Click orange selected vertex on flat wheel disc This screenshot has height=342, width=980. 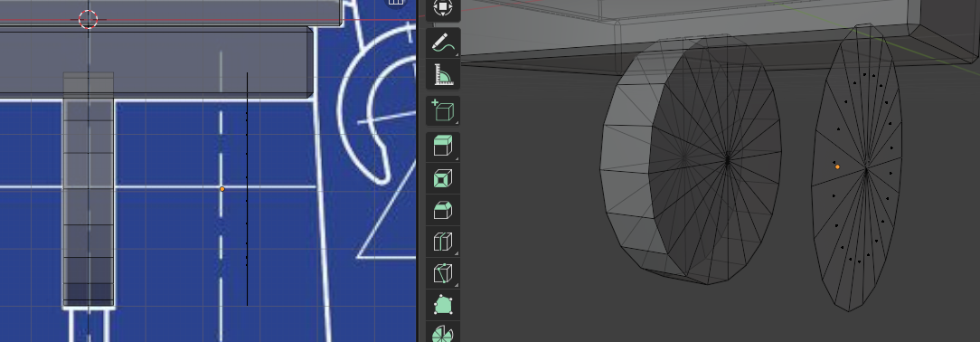click(837, 167)
